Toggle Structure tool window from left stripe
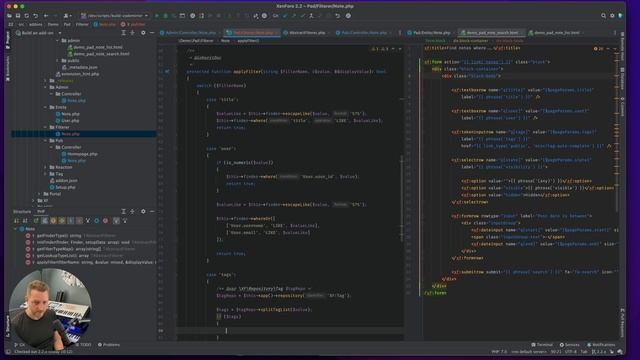The width and height of the screenshot is (640, 360). pos(7,326)
